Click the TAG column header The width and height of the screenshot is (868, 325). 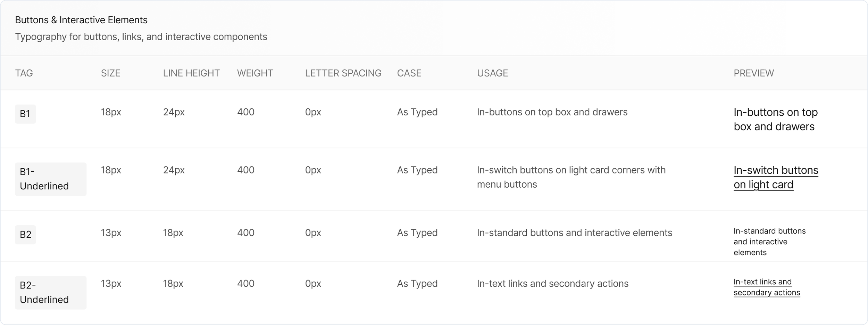pyautogui.click(x=24, y=73)
